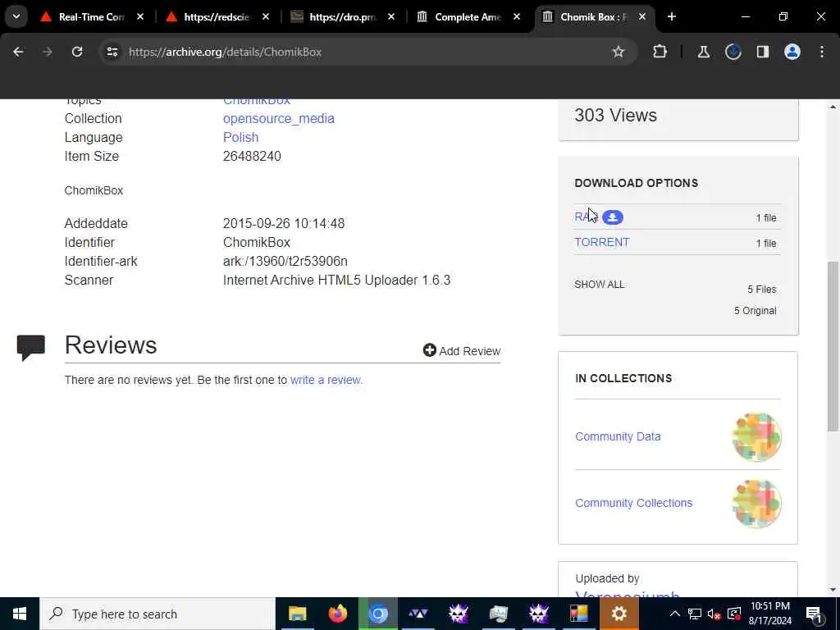840x630 pixels.
Task: Close the Real-Time Com tab
Action: pyautogui.click(x=140, y=17)
